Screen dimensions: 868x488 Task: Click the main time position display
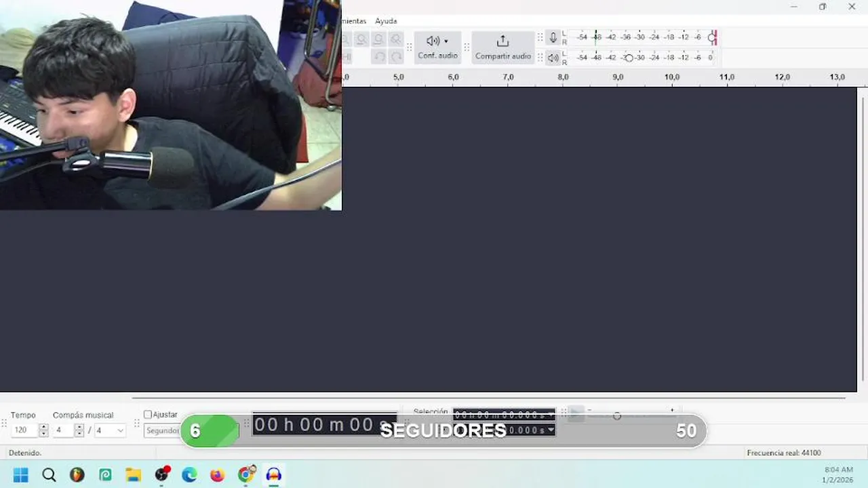click(x=324, y=425)
